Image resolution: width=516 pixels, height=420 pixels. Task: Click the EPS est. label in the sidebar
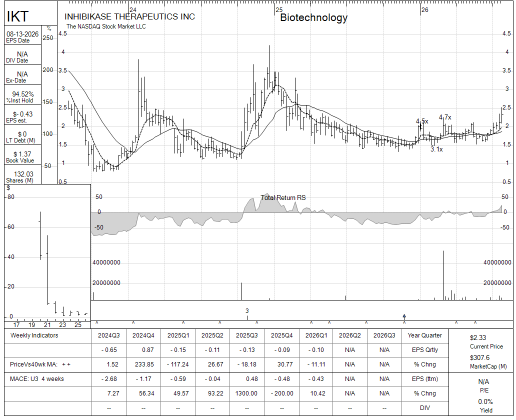coord(16,120)
